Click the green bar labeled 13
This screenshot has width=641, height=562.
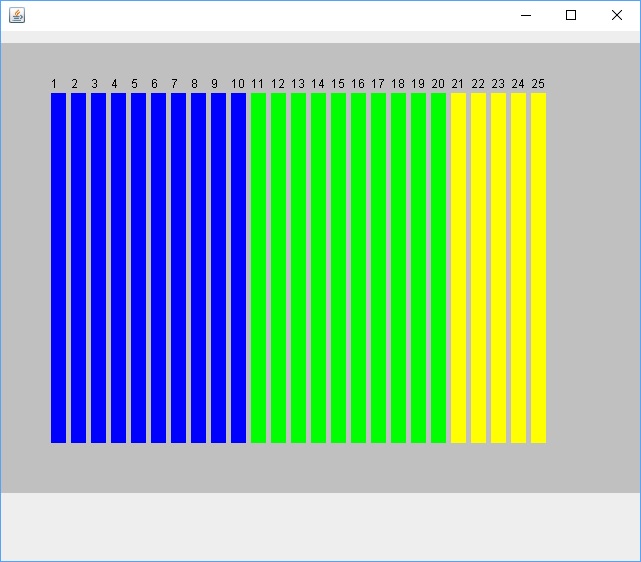click(x=298, y=267)
